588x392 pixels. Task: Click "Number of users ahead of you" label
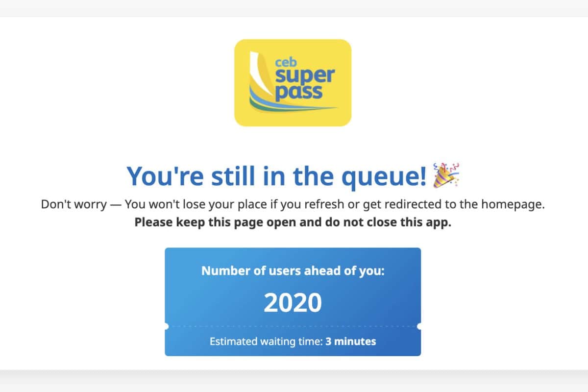tap(293, 270)
